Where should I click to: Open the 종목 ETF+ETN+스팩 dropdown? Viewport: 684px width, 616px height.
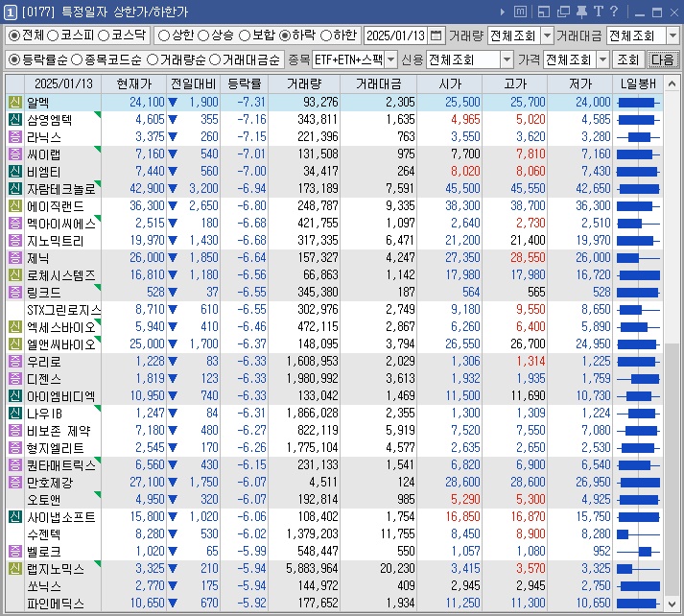(390, 59)
